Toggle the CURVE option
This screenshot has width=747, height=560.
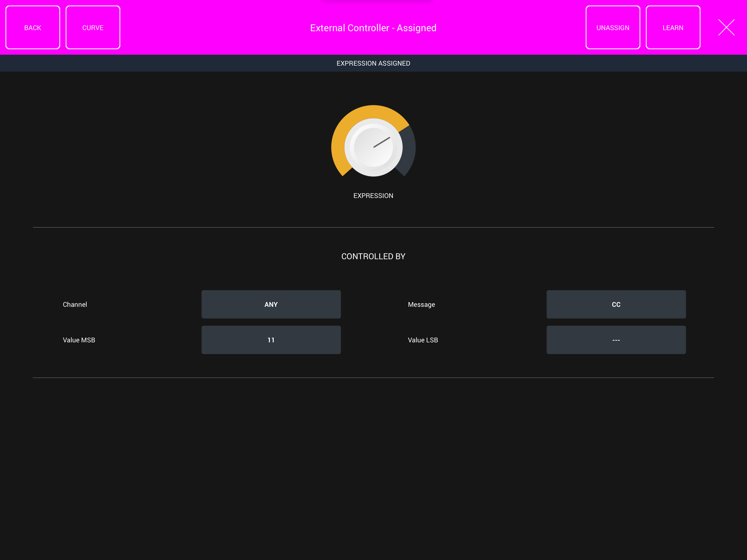coord(93,27)
